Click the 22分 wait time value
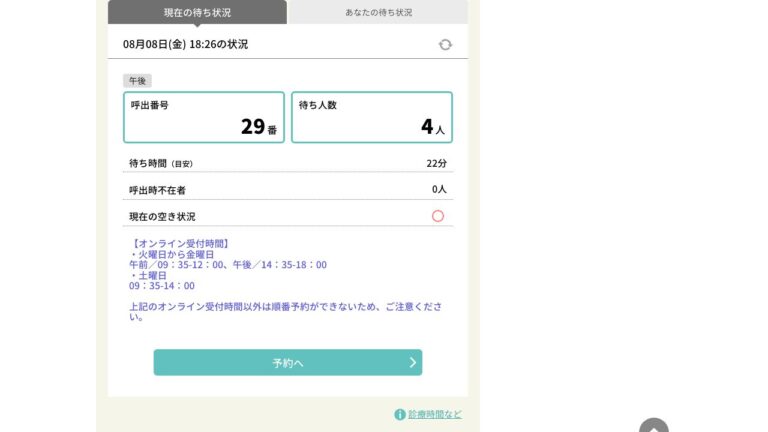 pyautogui.click(x=436, y=163)
